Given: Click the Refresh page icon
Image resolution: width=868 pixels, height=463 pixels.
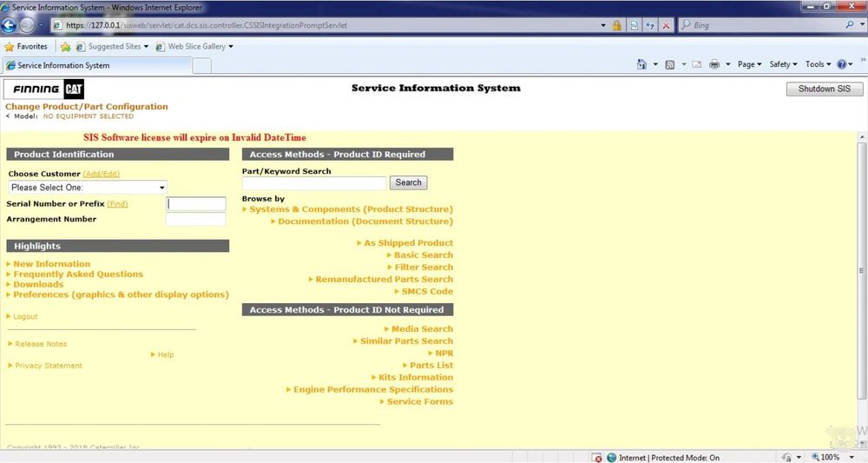Looking at the screenshot, I should [650, 25].
